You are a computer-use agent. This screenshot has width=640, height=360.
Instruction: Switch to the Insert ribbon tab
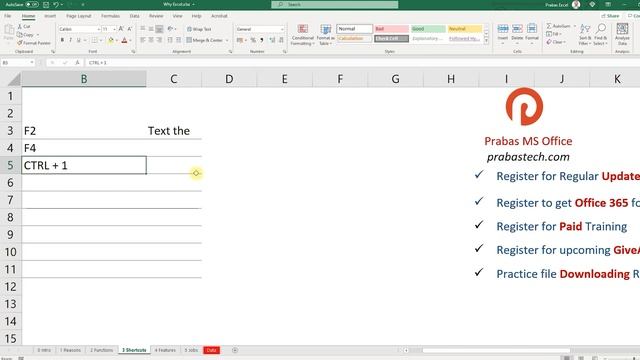(50, 16)
